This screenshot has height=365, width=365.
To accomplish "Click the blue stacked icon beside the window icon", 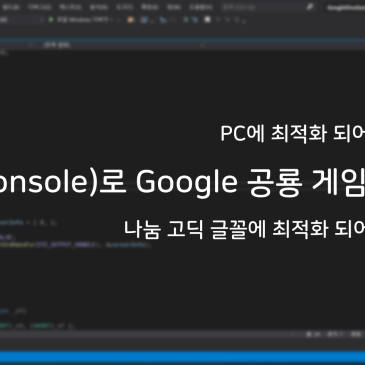I will (163, 20).
